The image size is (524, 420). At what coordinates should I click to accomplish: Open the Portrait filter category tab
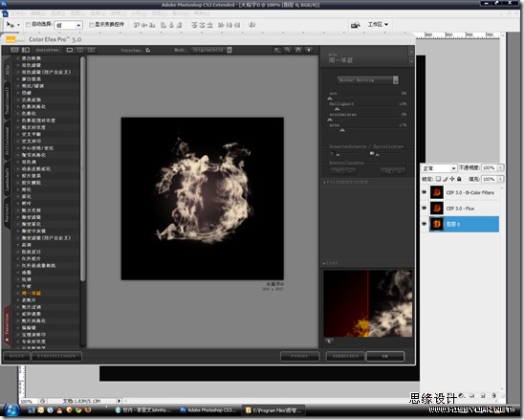7,213
